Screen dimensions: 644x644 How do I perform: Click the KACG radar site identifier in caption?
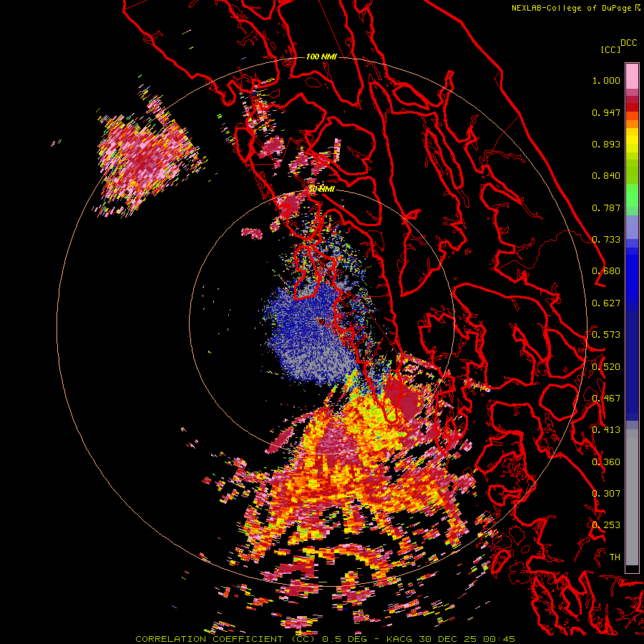pyautogui.click(x=400, y=639)
